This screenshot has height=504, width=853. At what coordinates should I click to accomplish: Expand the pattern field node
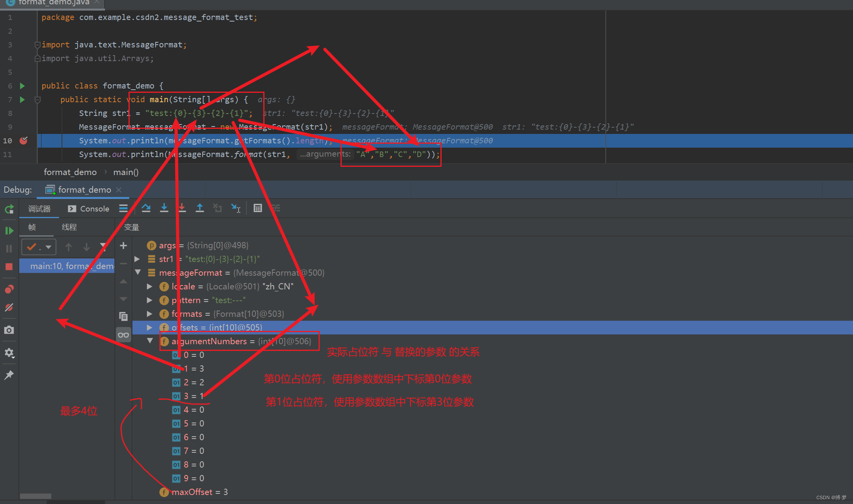pos(150,300)
